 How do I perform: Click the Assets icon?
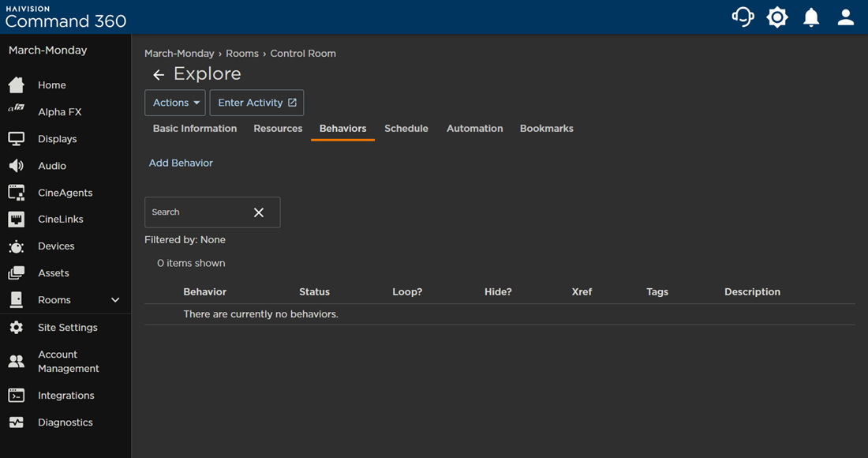pyautogui.click(x=16, y=273)
